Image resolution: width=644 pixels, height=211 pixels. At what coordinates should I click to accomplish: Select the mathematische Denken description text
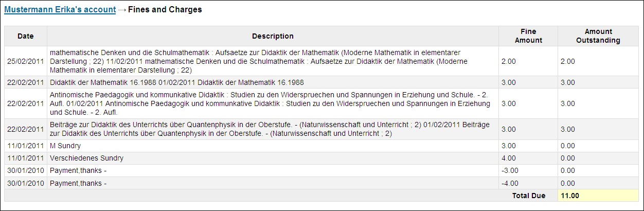click(270, 61)
